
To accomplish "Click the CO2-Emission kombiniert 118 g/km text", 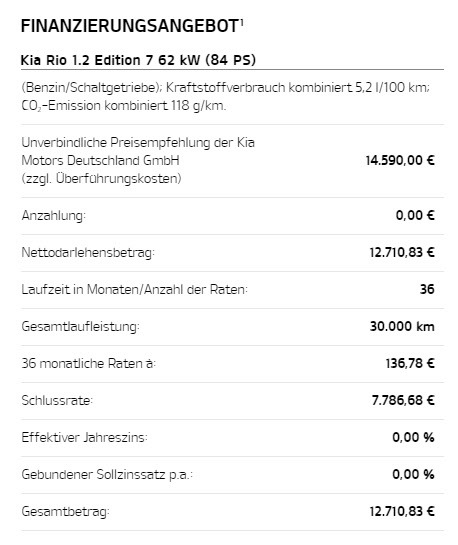I will click(x=124, y=105).
